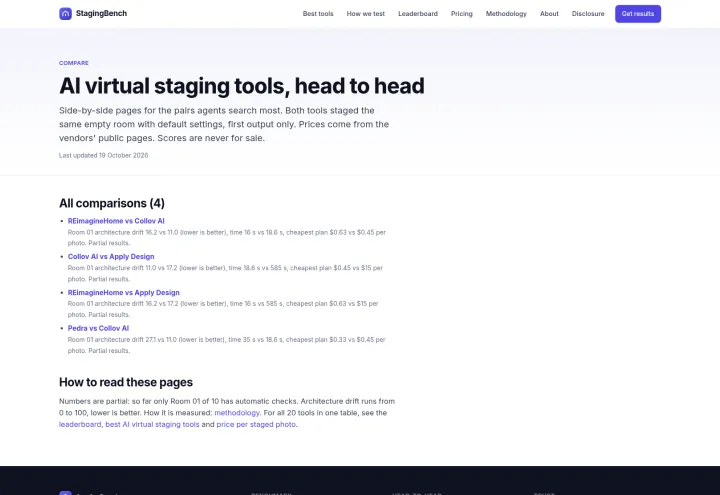This screenshot has width=720, height=495.
Task: Follow the leaderboard inline link
Action: [80, 424]
